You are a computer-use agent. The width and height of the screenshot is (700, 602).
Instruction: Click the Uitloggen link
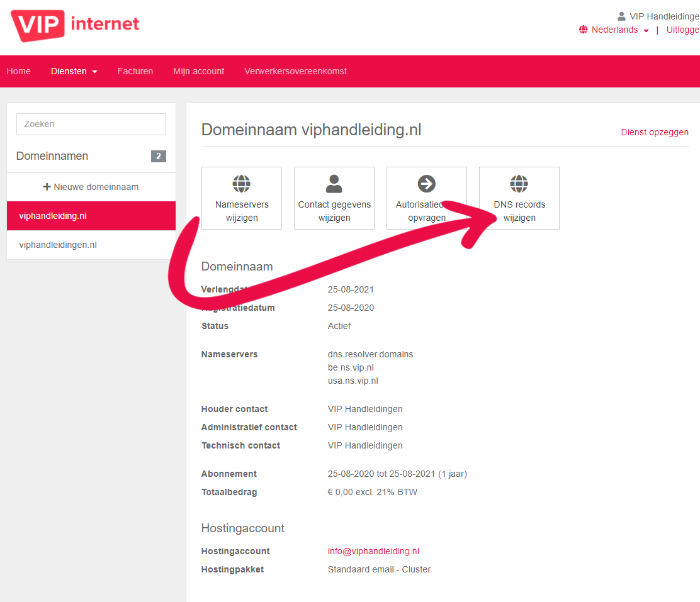click(x=682, y=30)
